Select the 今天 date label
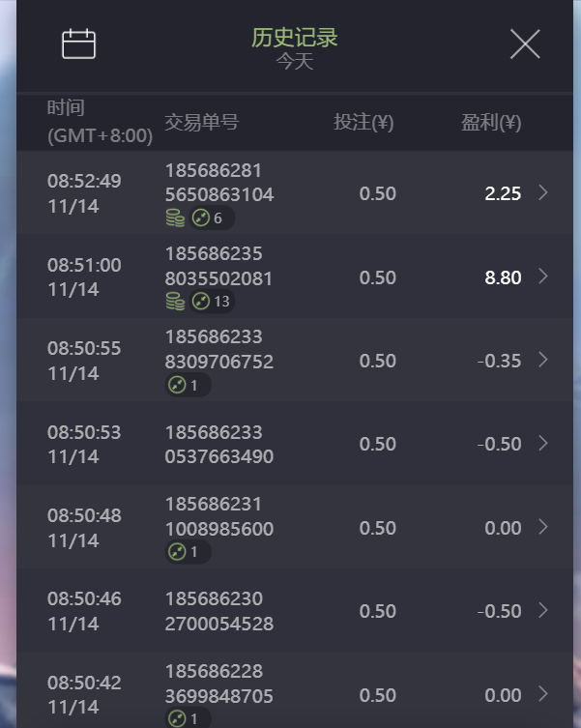581x728 pixels. tap(295, 62)
